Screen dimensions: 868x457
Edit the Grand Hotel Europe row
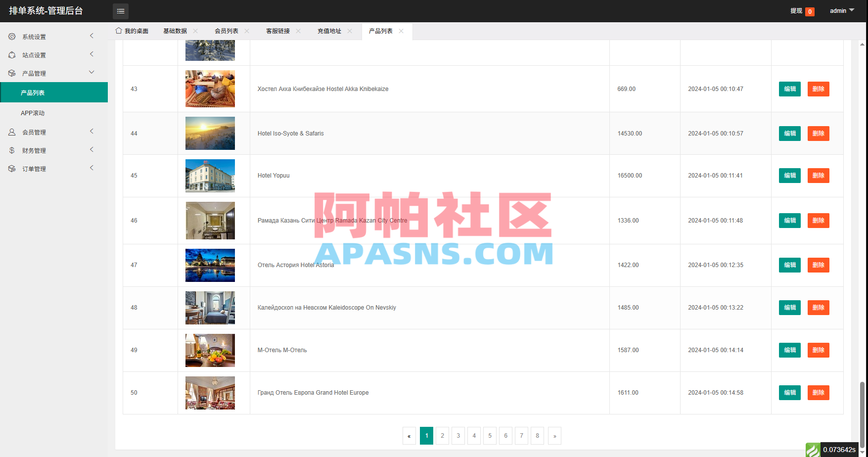point(790,393)
